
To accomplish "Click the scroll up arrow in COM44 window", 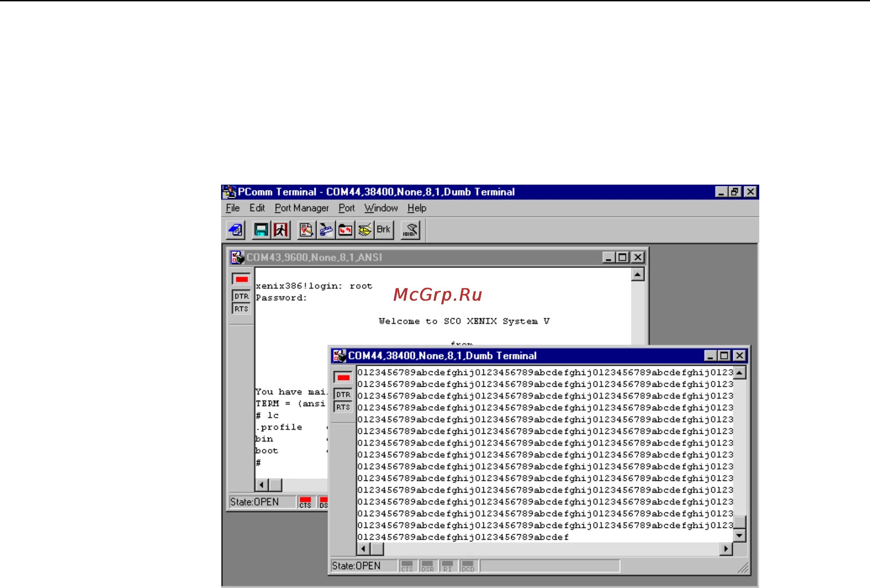I will click(739, 373).
